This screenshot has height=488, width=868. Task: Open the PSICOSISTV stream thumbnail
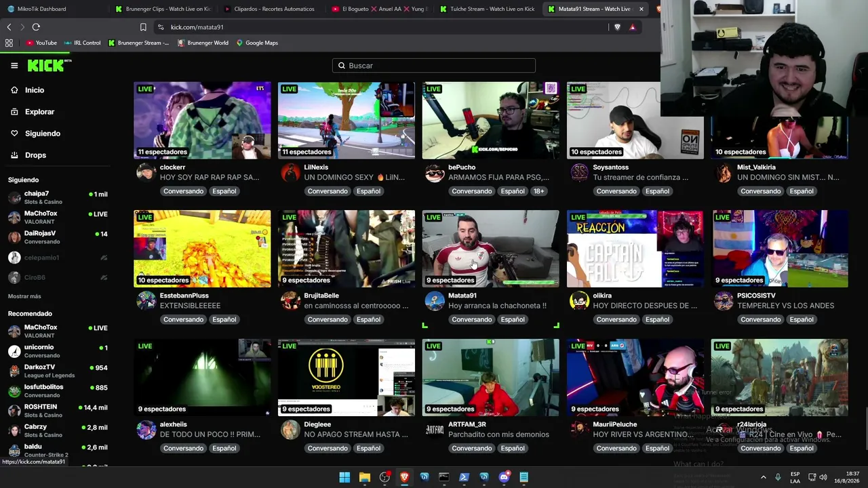[x=780, y=249]
